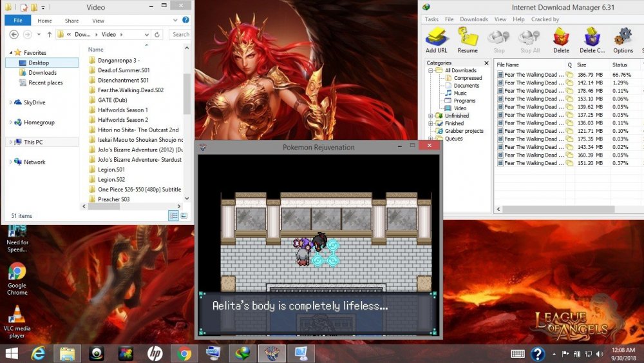Open the File tab in Video explorer
Image resolution: width=644 pixels, height=363 pixels.
click(17, 20)
